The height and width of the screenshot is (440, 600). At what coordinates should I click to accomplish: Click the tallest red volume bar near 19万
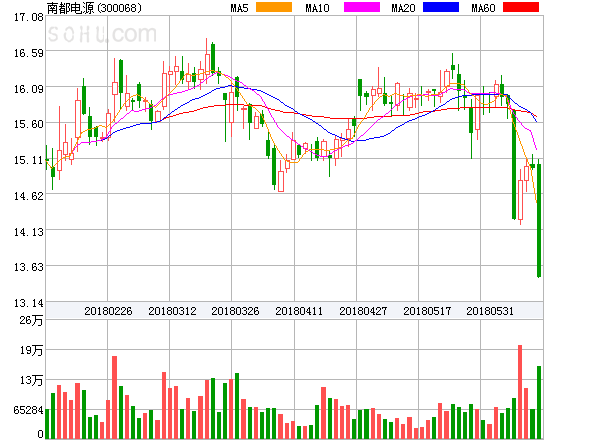click(x=520, y=392)
